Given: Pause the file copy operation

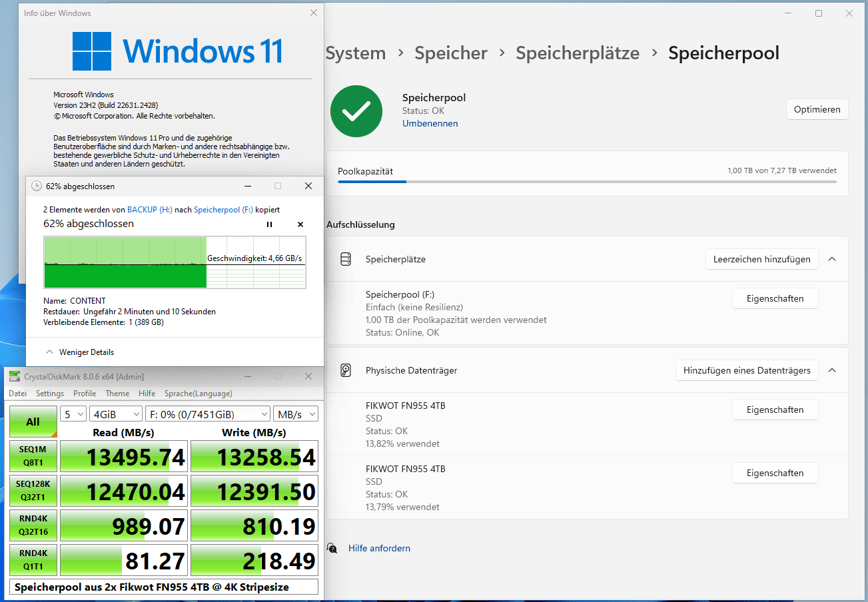Looking at the screenshot, I should coord(269,224).
